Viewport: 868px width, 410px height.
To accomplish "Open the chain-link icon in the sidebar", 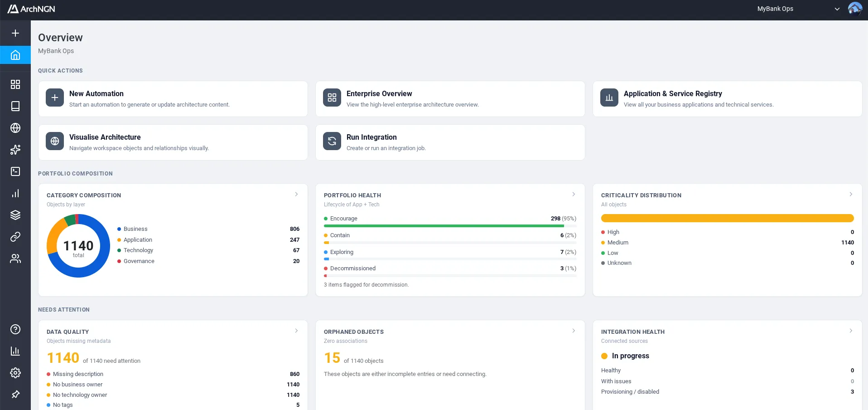I will coord(15,237).
